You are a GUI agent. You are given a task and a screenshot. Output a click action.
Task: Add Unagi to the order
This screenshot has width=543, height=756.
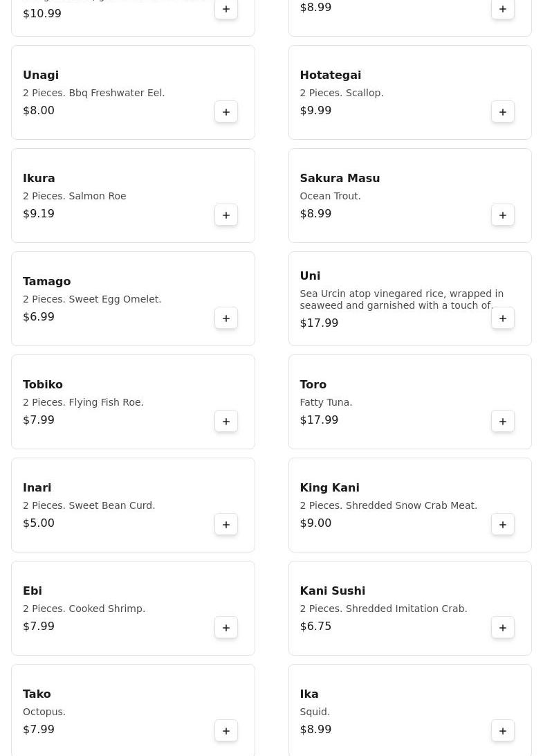(226, 112)
